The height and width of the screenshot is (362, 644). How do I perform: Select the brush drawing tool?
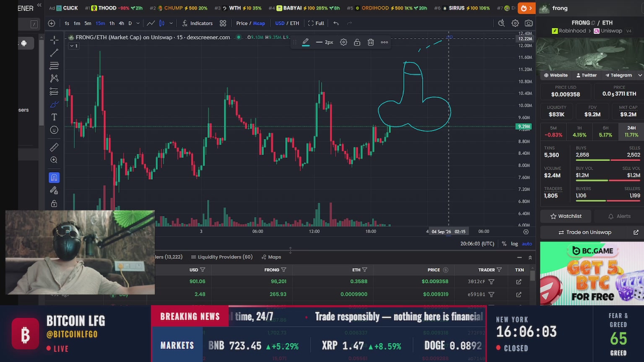(x=54, y=104)
